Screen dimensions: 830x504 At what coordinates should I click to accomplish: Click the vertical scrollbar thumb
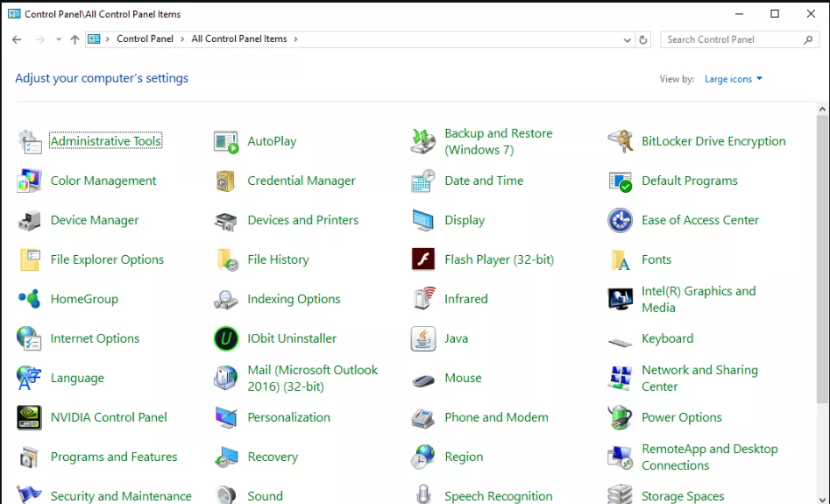822,259
